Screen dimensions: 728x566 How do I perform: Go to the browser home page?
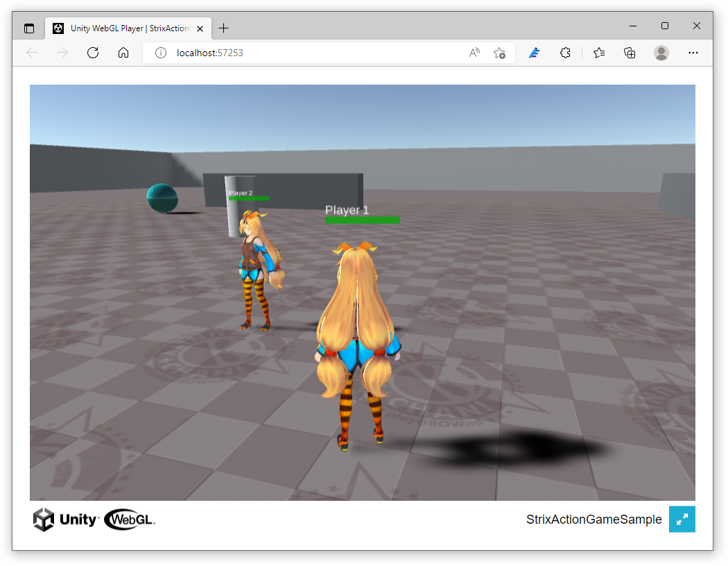coord(123,53)
